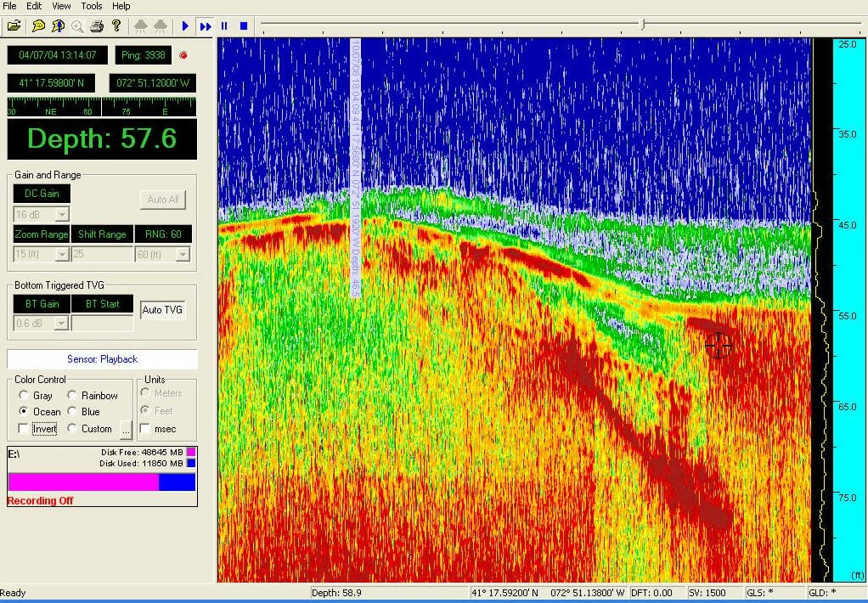Open the File menu
The height and width of the screenshot is (603, 868).
[9, 6]
